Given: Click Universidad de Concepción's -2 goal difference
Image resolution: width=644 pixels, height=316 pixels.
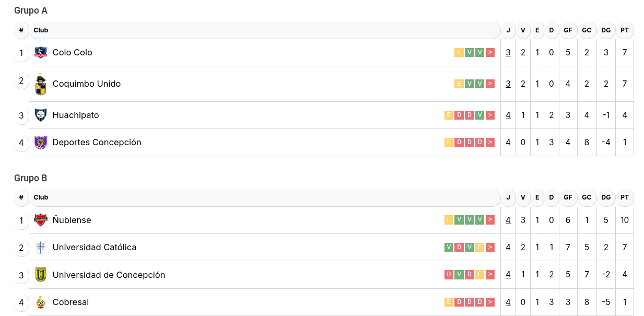Looking at the screenshot, I should (606, 274).
